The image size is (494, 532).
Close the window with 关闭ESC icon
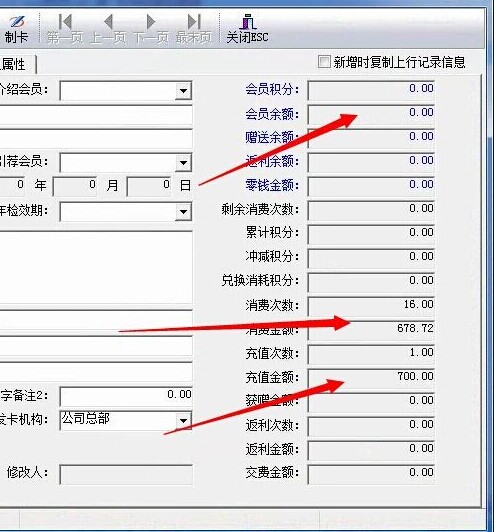pyautogui.click(x=247, y=29)
